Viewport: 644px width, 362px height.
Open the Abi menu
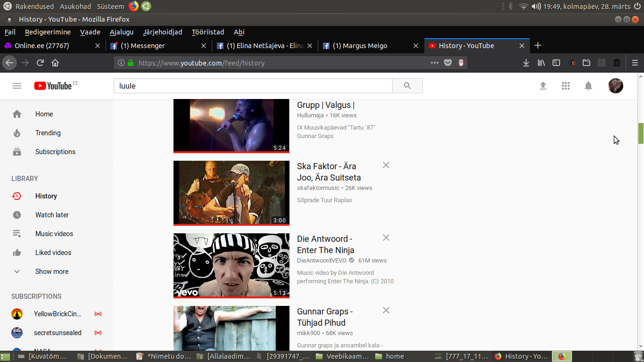click(x=239, y=32)
